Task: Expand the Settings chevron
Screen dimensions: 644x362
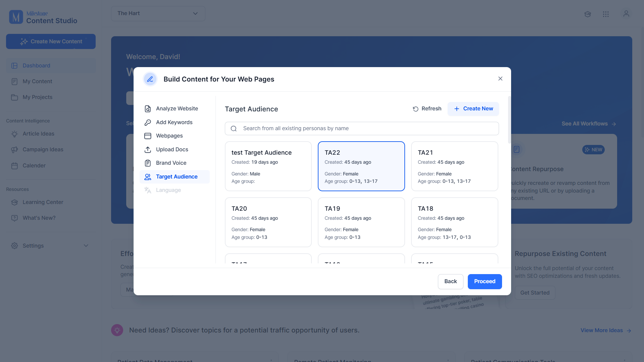Action: click(86, 246)
